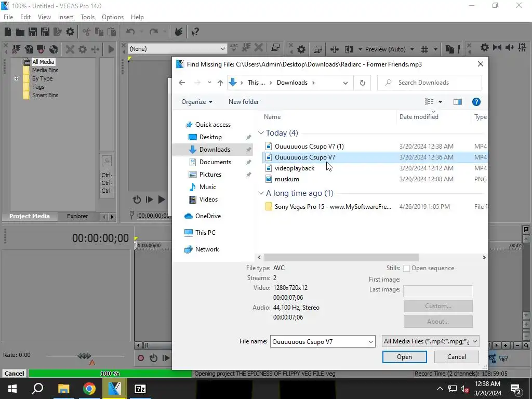Open Google Chrome from taskbar
The height and width of the screenshot is (399, 532).
point(89,389)
